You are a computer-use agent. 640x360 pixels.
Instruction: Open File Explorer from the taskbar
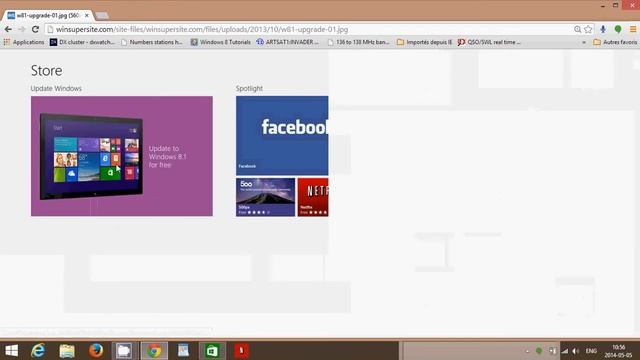(x=67, y=350)
